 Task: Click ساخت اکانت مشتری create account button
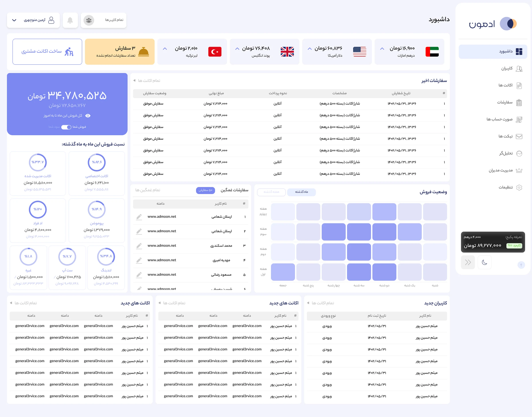click(x=47, y=51)
